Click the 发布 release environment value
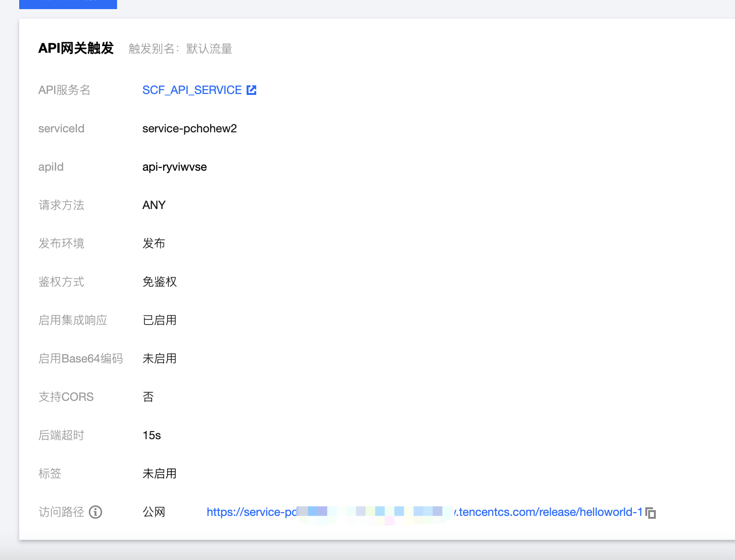Screen dimensions: 735x560 point(154,244)
